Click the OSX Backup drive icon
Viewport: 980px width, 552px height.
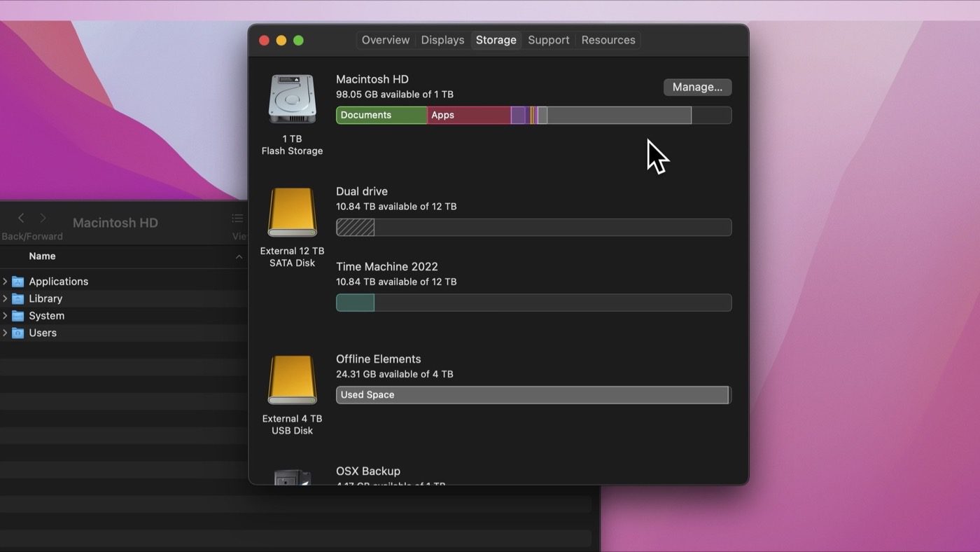(x=292, y=477)
